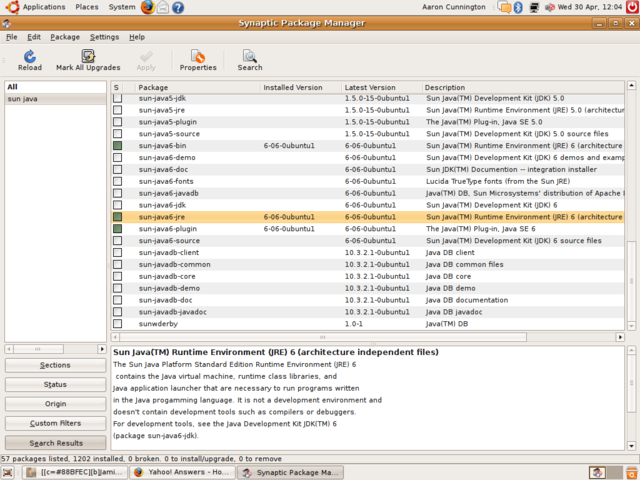
Task: Open the Settings menu
Action: [x=104, y=37]
